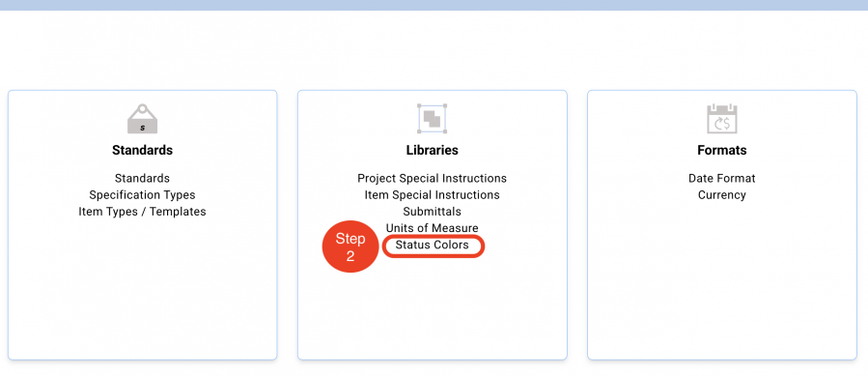Image resolution: width=868 pixels, height=376 pixels.
Task: Open the Status Colors link
Action: point(432,246)
